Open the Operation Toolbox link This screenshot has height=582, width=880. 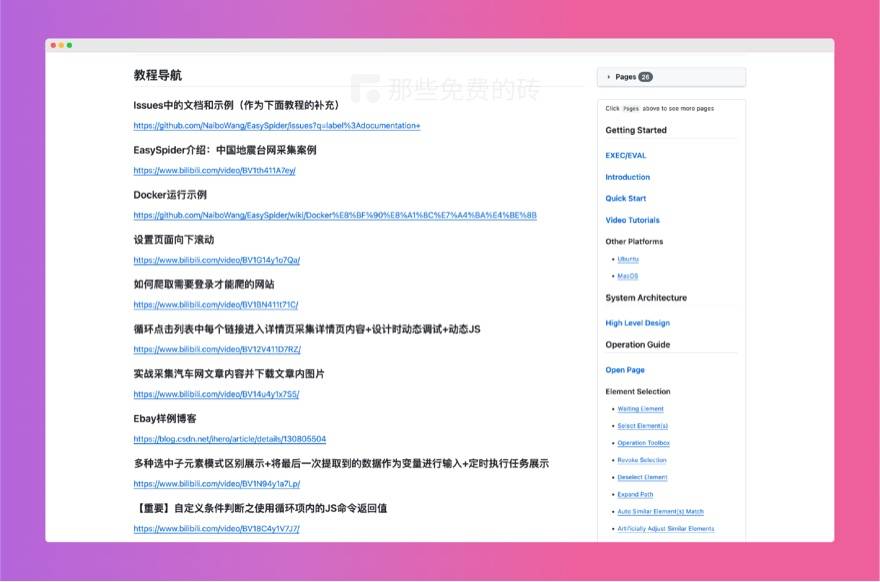click(x=644, y=443)
